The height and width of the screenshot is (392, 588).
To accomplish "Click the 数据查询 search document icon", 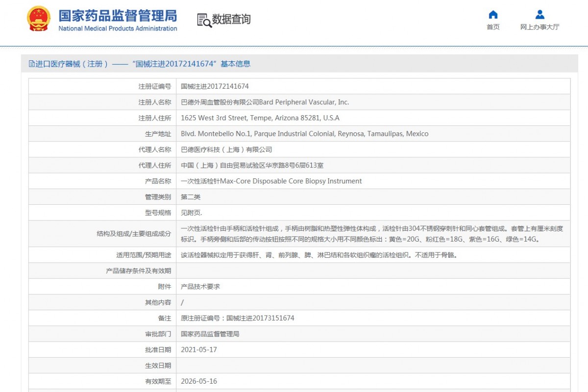I will point(204,20).
